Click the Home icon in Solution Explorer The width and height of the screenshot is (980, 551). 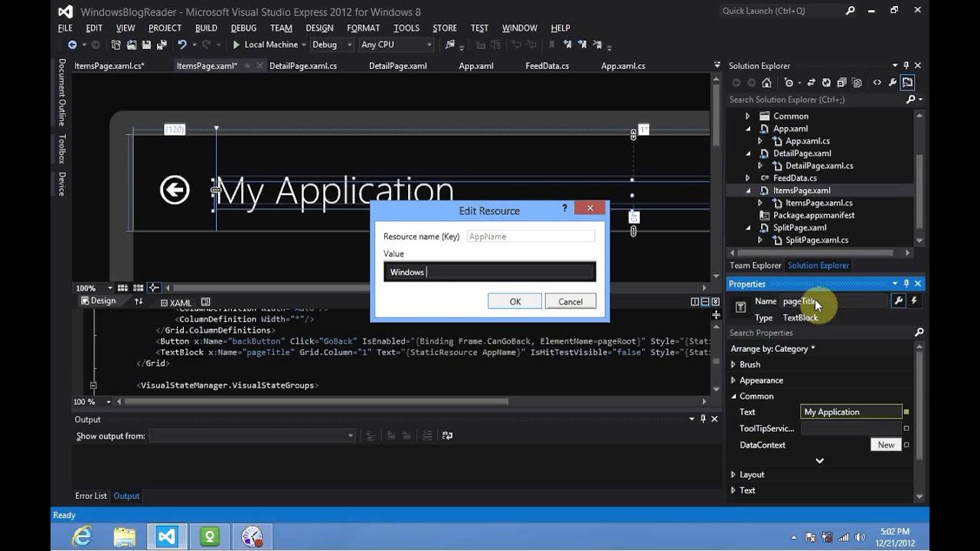[x=766, y=83]
